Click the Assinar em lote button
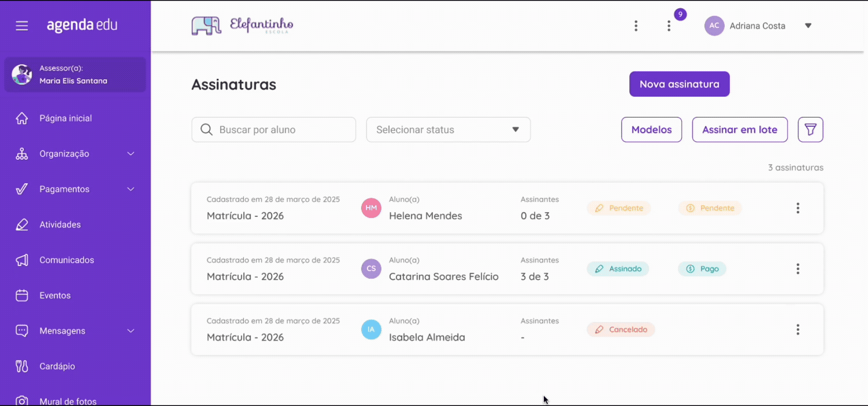The height and width of the screenshot is (406, 868). 740,129
